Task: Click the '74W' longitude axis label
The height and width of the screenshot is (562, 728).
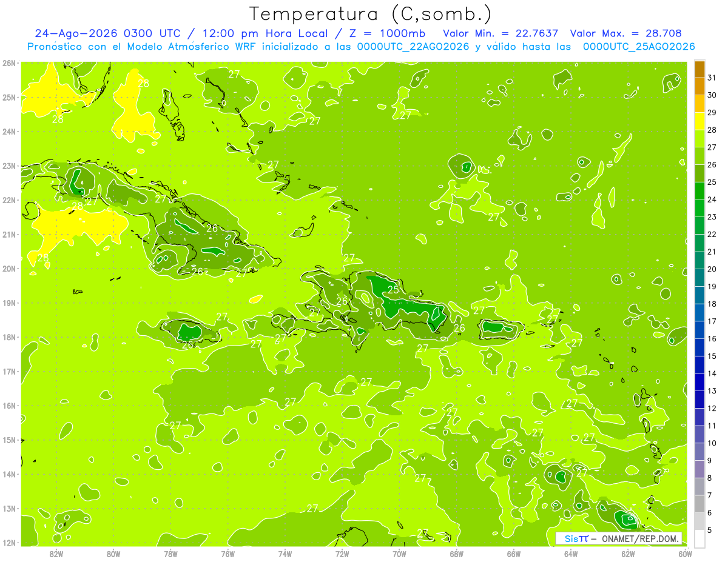Action: click(285, 553)
